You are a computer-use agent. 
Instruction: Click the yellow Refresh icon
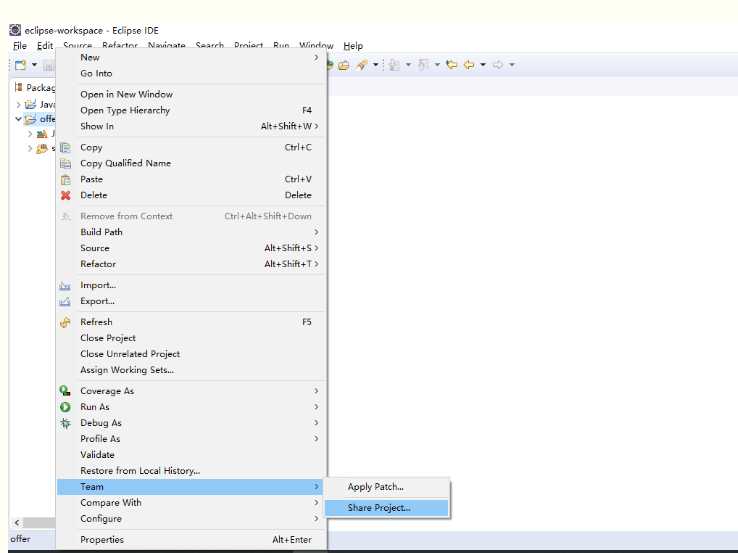pyautogui.click(x=65, y=322)
